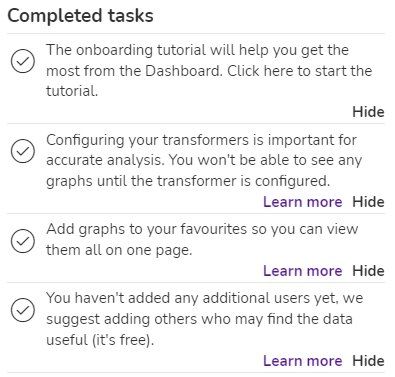Open Learn more about adding additional users
This screenshot has height=377, width=395.
[x=303, y=361]
